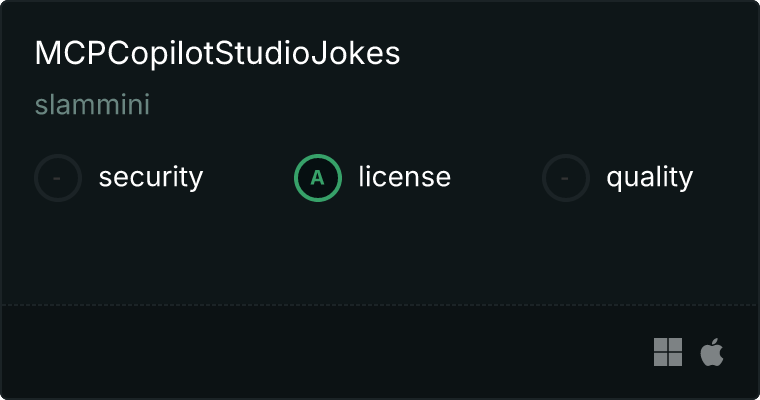Click the dash inside the security badge
This screenshot has height=400, width=760.
click(57, 179)
